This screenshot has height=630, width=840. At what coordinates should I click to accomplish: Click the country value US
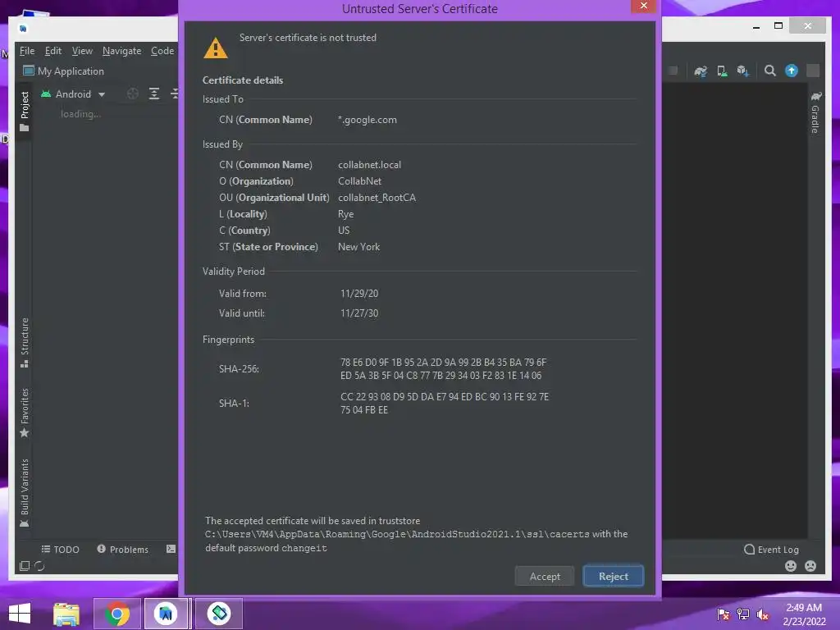[344, 231]
